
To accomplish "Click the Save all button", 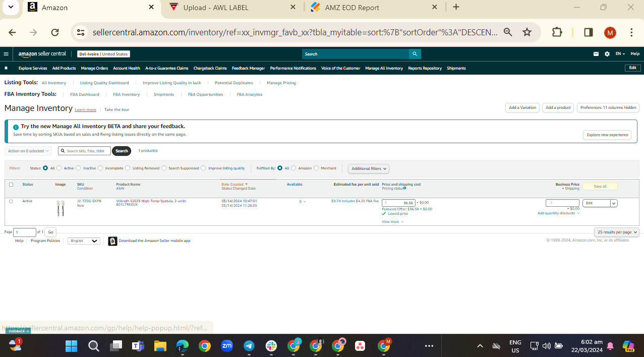I will (x=600, y=186).
